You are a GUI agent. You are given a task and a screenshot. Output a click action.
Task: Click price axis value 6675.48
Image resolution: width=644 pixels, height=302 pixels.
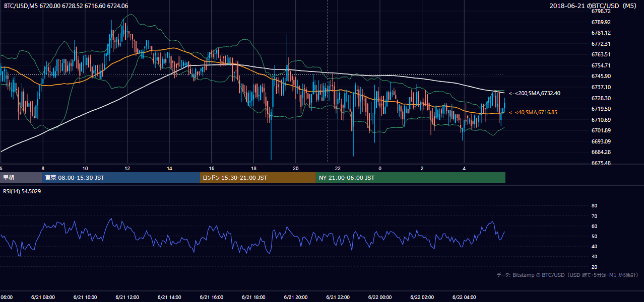601,163
